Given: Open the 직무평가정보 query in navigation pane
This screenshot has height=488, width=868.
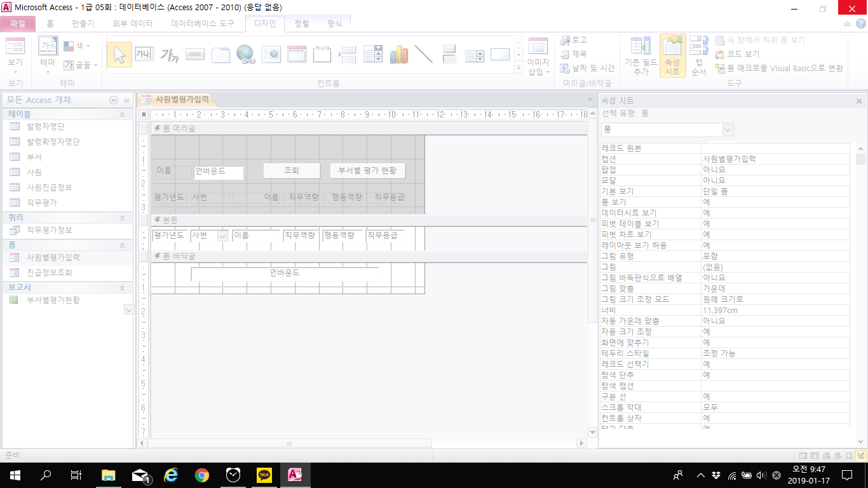Looking at the screenshot, I should 50,230.
